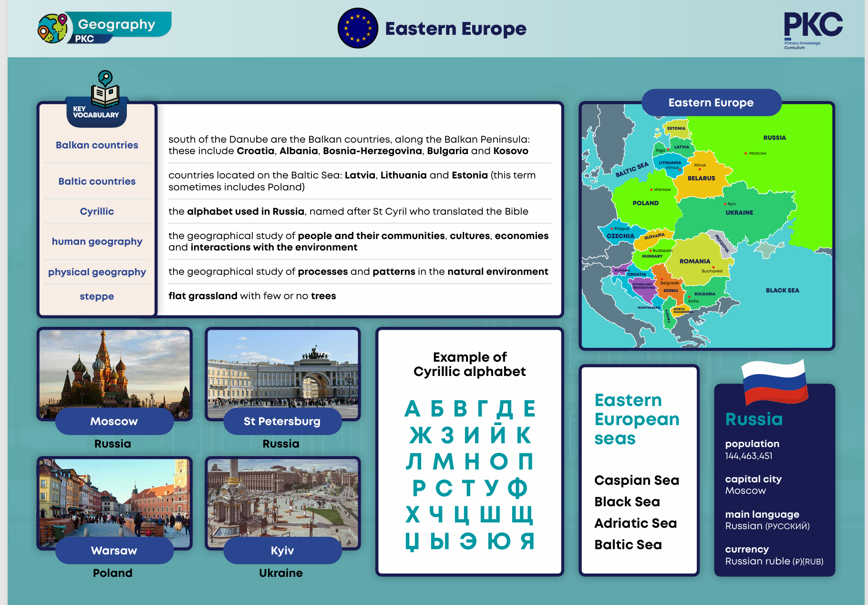Click Ukraine on the map

click(x=739, y=213)
